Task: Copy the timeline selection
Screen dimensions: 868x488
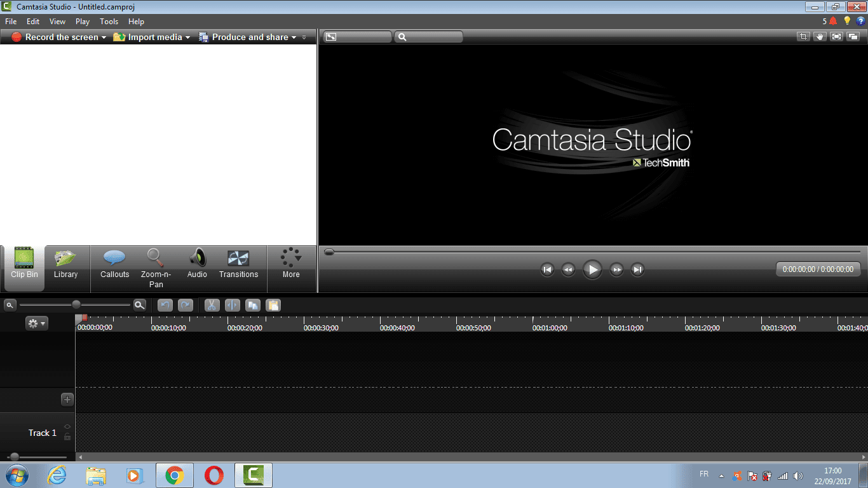Action: pyautogui.click(x=253, y=306)
